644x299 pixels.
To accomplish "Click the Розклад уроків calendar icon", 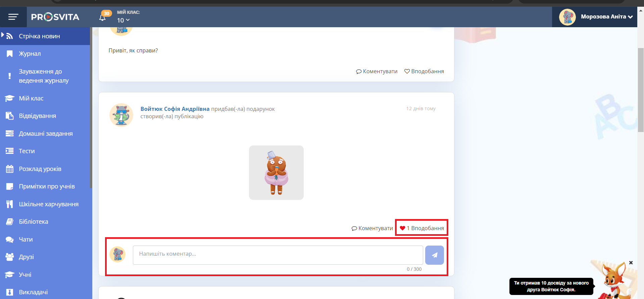I will coord(9,169).
